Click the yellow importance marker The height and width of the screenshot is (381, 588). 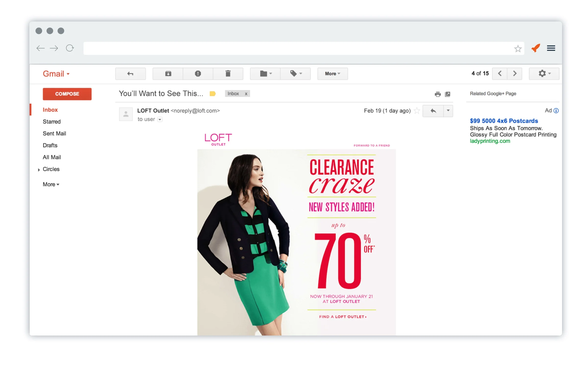(212, 94)
